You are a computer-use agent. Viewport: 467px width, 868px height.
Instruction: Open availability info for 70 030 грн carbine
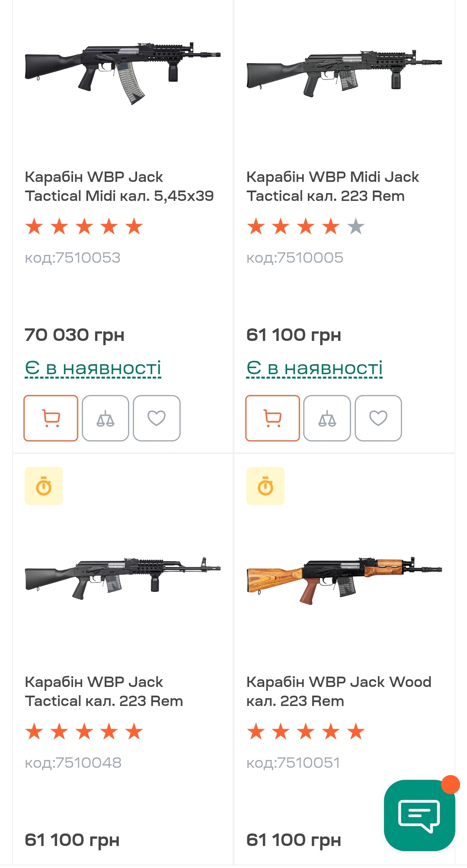93,368
